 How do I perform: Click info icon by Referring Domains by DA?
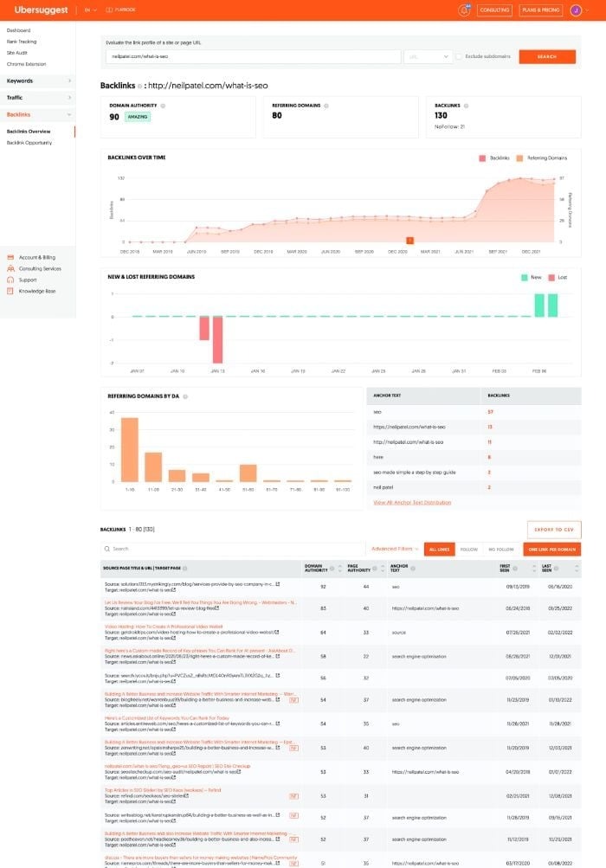185,396
